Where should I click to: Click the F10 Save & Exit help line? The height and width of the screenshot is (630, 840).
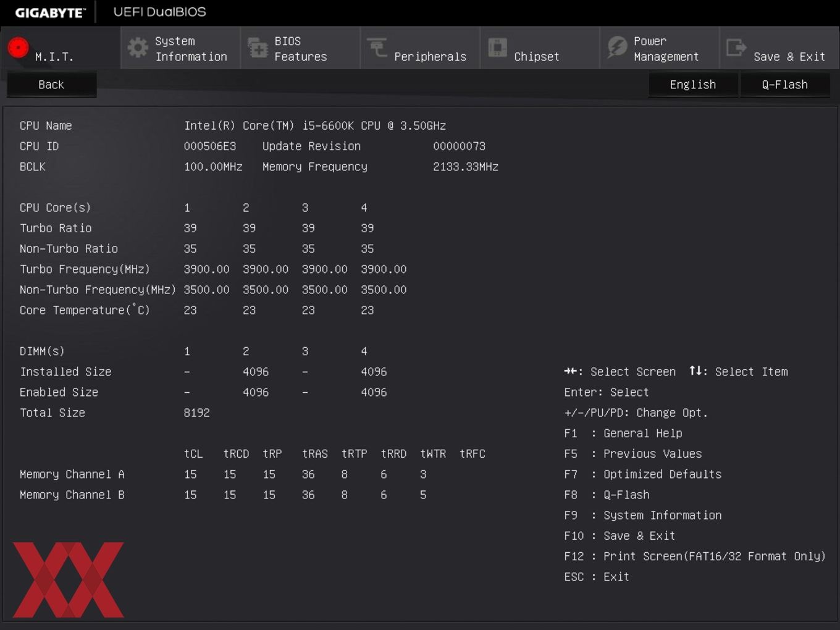619,535
